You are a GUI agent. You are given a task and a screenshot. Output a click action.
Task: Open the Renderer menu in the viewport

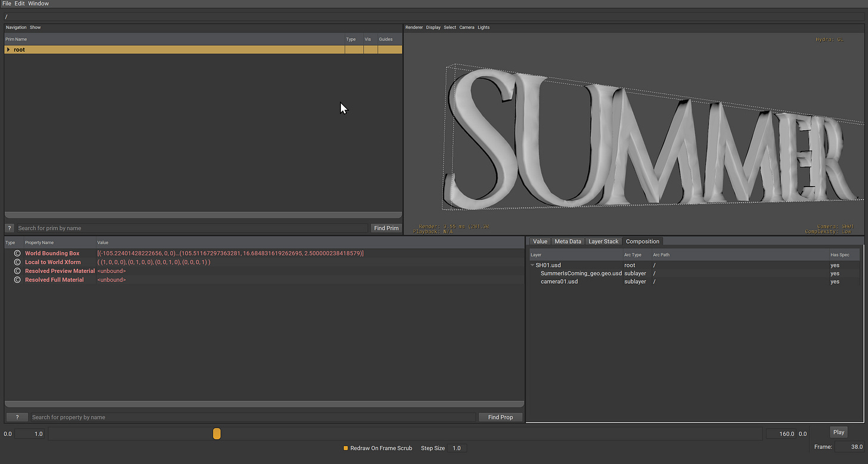click(x=414, y=27)
